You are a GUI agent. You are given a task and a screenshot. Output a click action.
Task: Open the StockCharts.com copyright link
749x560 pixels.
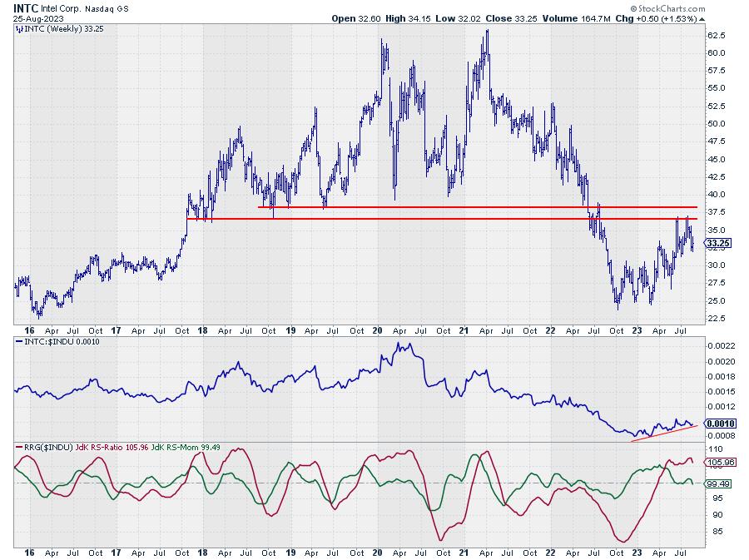click(667, 8)
